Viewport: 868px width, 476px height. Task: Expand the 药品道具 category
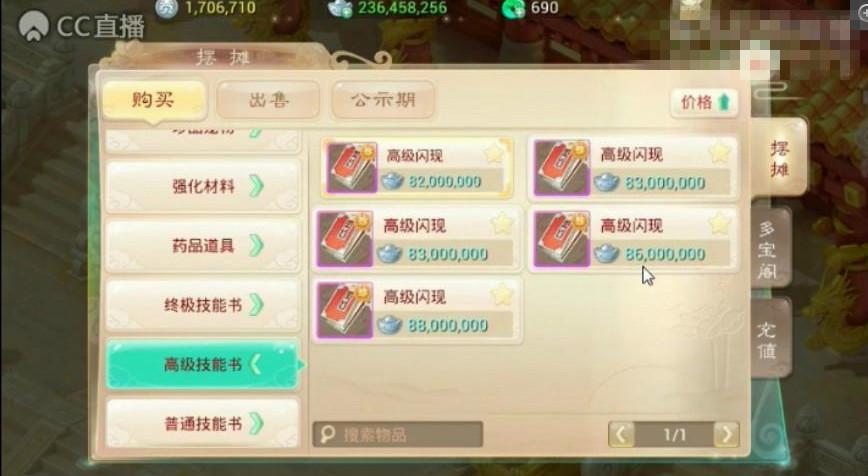pos(203,246)
